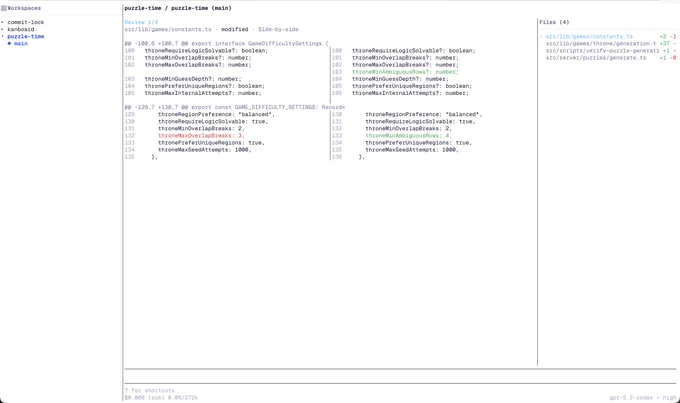This screenshot has height=403, width=680.
Task: Click the modified status label
Action: click(x=235, y=29)
